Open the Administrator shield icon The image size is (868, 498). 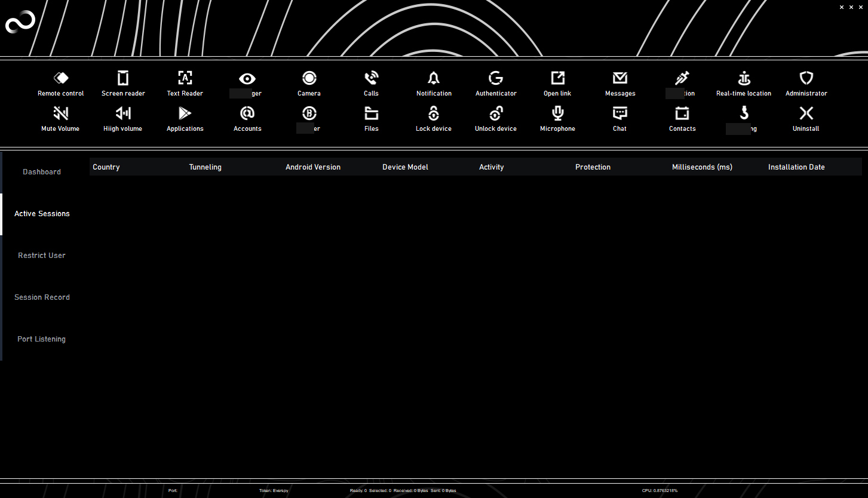click(806, 78)
